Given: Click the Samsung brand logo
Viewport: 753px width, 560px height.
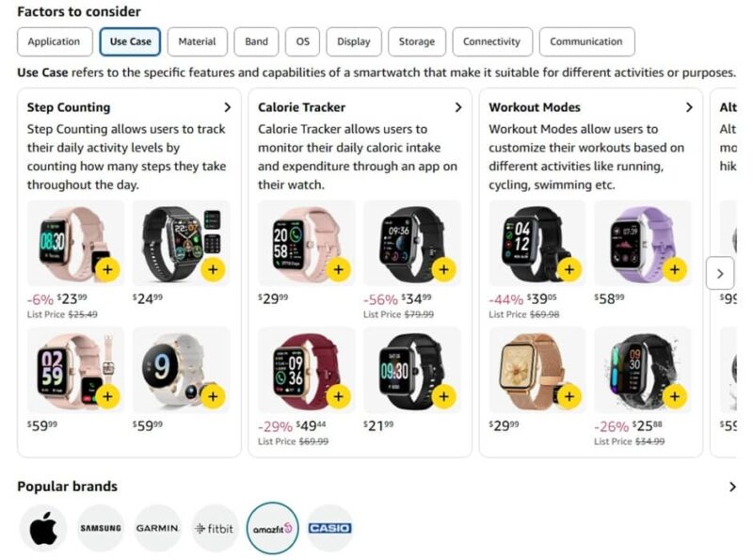Looking at the screenshot, I should (100, 528).
